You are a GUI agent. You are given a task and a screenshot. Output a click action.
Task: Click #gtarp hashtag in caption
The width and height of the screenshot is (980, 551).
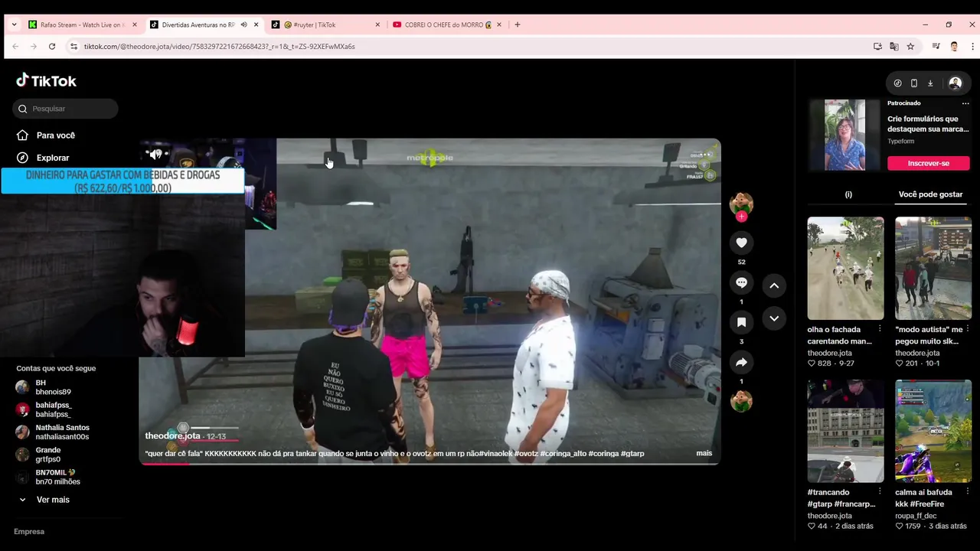[632, 453]
